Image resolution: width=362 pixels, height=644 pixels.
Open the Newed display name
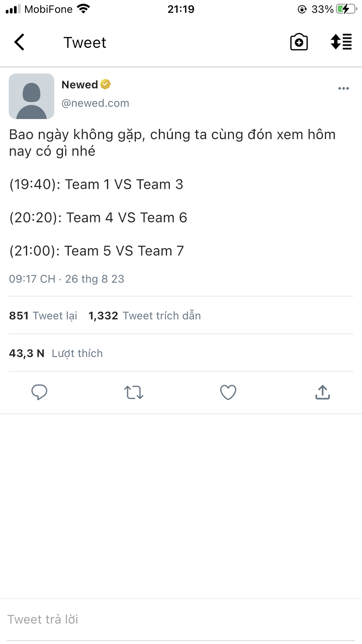coord(80,85)
